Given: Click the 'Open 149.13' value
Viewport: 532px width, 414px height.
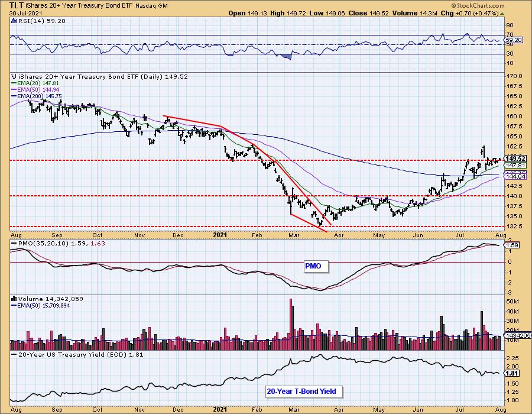Looking at the screenshot, I should click(248, 13).
